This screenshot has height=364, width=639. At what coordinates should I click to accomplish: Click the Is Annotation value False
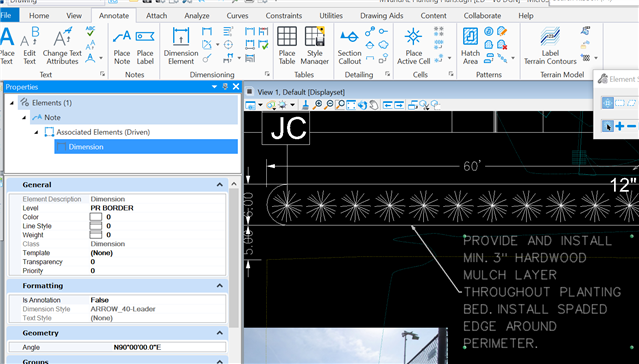pos(99,300)
